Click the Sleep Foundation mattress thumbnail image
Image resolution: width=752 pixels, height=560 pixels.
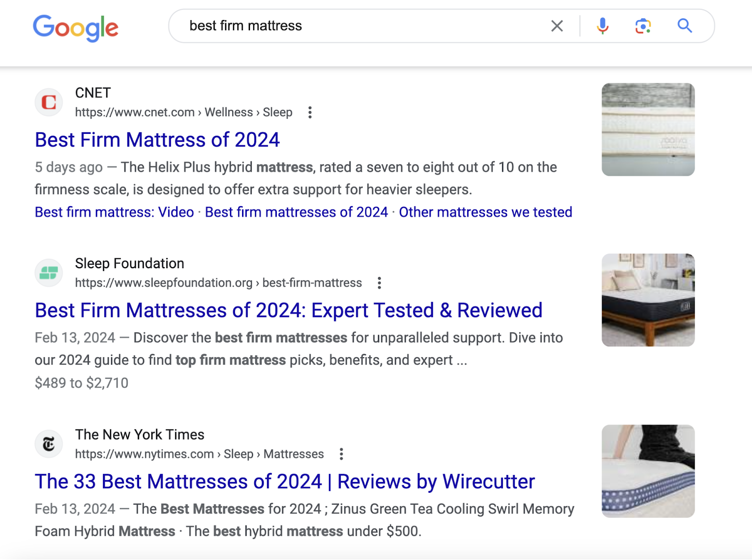click(x=648, y=299)
